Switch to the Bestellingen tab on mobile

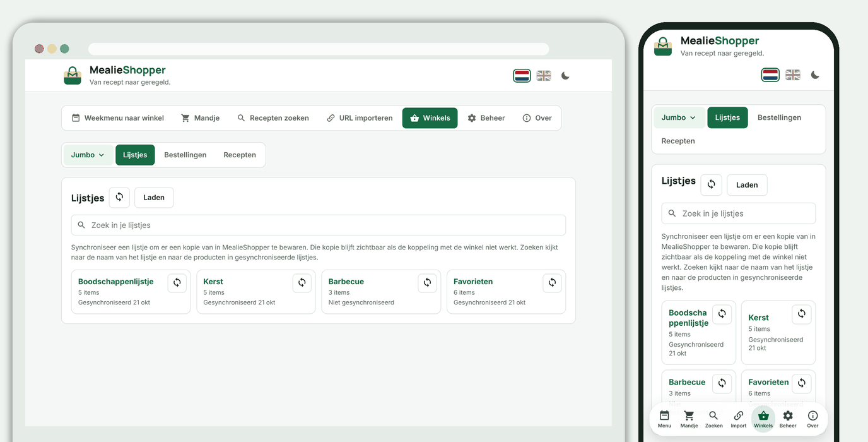click(779, 117)
